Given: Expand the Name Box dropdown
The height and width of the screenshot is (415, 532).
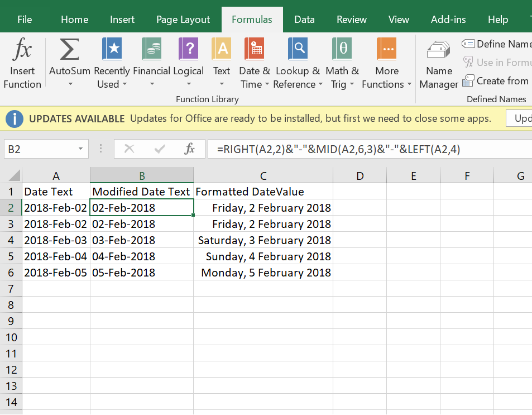Looking at the screenshot, I should [x=80, y=149].
